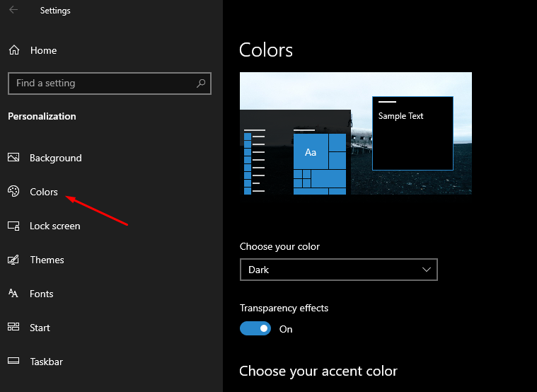Image resolution: width=537 pixels, height=392 pixels.
Task: Click the Lock screen icon
Action: pyautogui.click(x=13, y=226)
